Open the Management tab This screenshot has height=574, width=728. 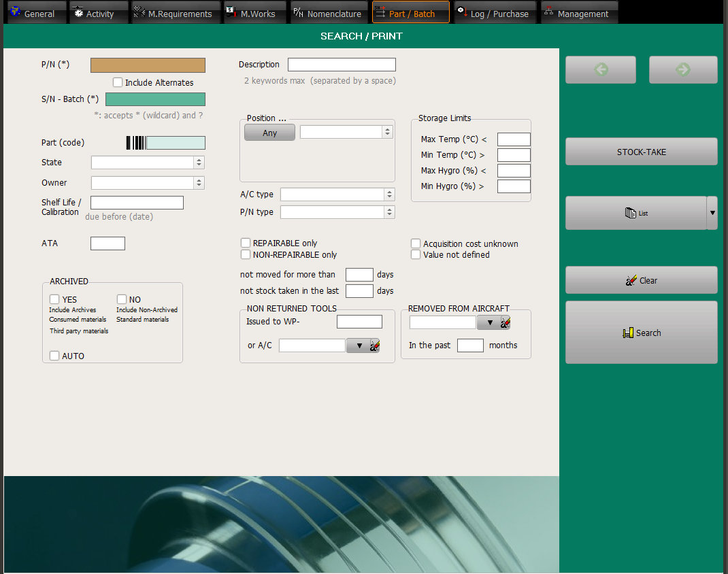580,12
